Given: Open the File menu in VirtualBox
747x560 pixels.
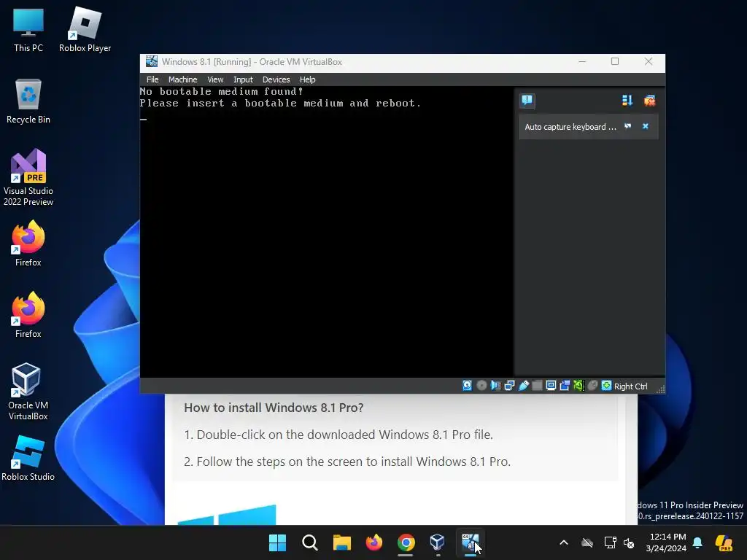Looking at the screenshot, I should (152, 79).
